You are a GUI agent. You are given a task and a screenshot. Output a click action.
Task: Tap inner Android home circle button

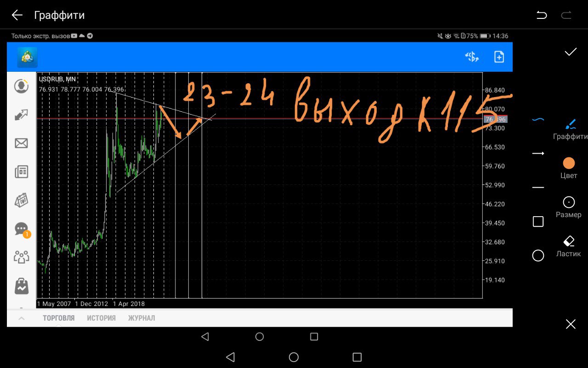[x=260, y=337]
